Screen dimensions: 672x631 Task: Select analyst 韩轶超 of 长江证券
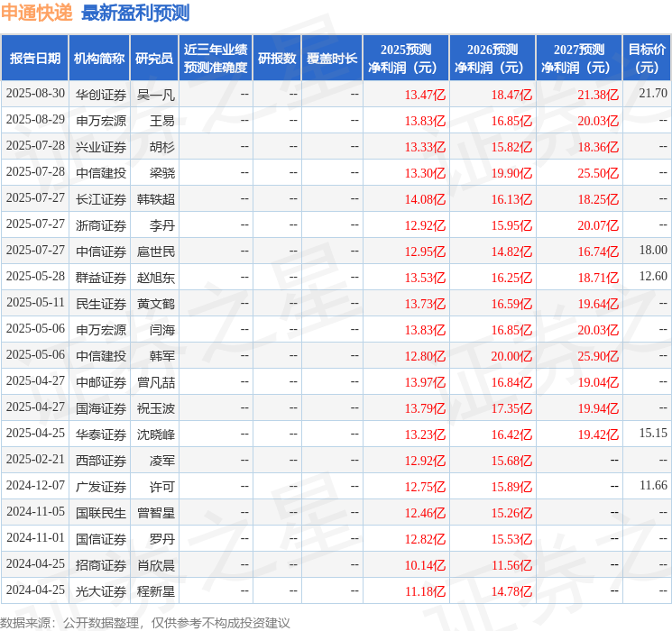point(155,199)
